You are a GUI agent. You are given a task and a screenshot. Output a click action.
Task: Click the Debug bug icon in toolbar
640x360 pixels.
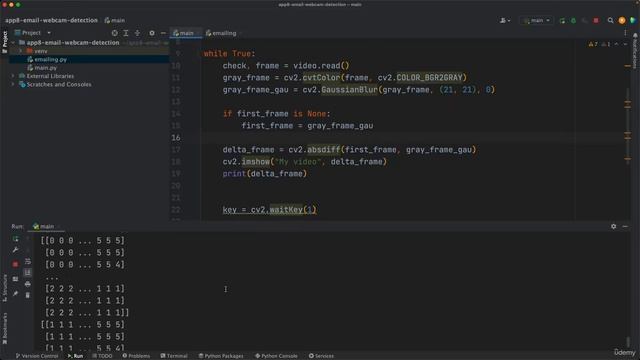click(x=573, y=20)
